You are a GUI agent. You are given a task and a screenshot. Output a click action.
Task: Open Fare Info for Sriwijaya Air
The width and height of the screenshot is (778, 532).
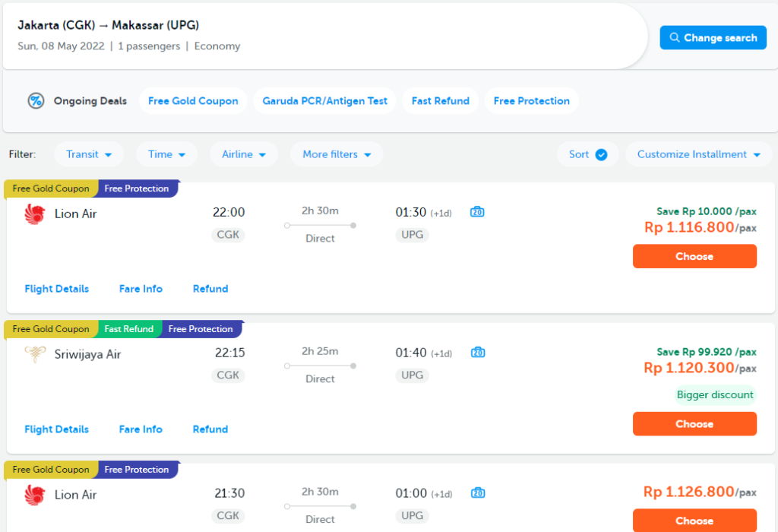coord(141,429)
